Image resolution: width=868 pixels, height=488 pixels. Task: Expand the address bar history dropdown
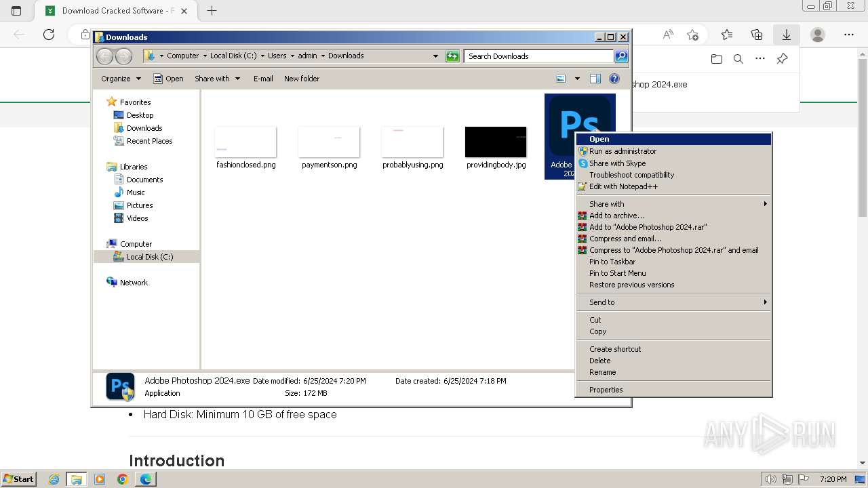point(435,56)
